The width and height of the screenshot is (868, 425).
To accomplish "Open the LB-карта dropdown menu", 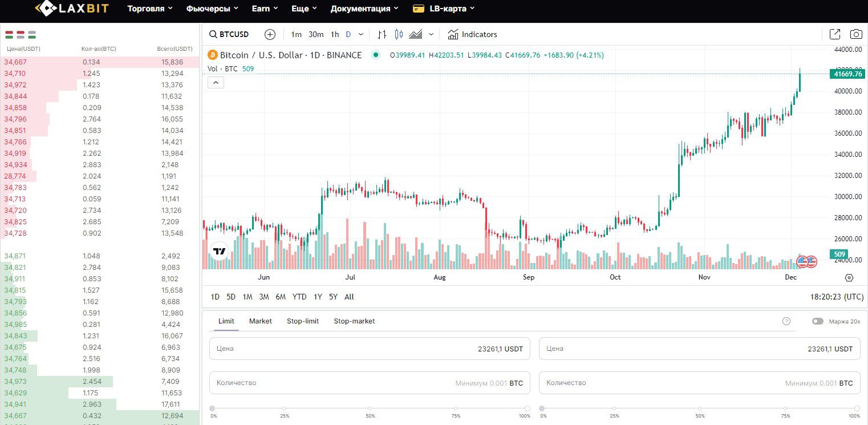I will coord(452,9).
